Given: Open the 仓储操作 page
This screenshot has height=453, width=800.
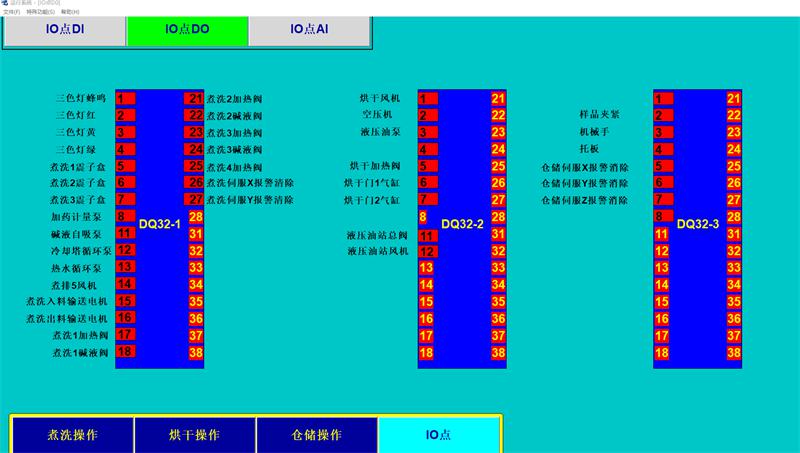Looking at the screenshot, I should point(316,435).
